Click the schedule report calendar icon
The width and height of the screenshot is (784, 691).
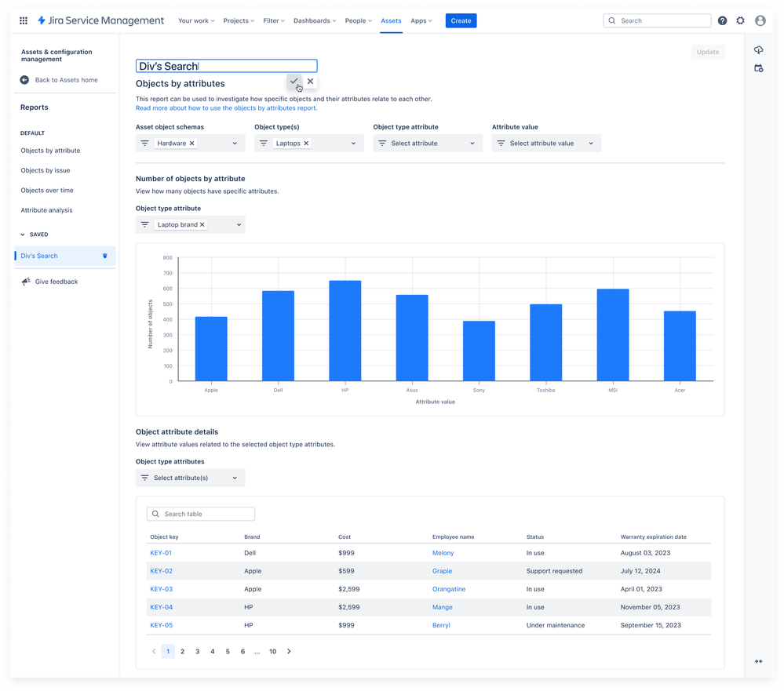pos(759,68)
